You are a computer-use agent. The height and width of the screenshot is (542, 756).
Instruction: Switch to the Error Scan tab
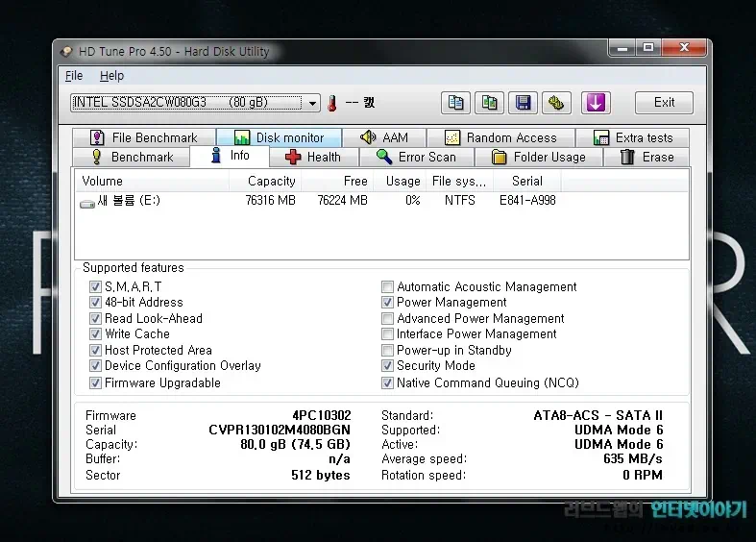[x=417, y=158]
